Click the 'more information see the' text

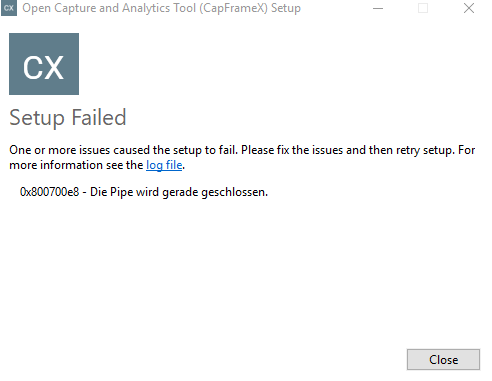76,165
